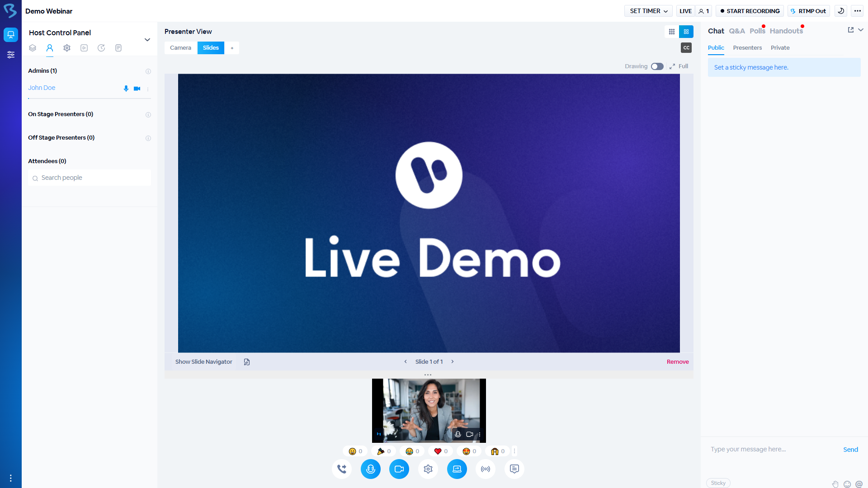The height and width of the screenshot is (488, 868).
Task: Toggle screen sharing in the bottom toolbar
Action: tap(457, 469)
